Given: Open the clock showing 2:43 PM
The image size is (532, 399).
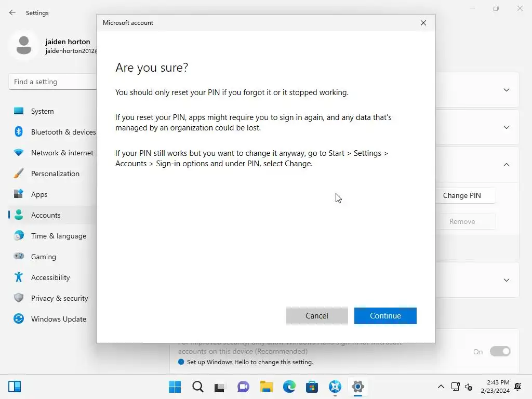Looking at the screenshot, I should (x=495, y=387).
